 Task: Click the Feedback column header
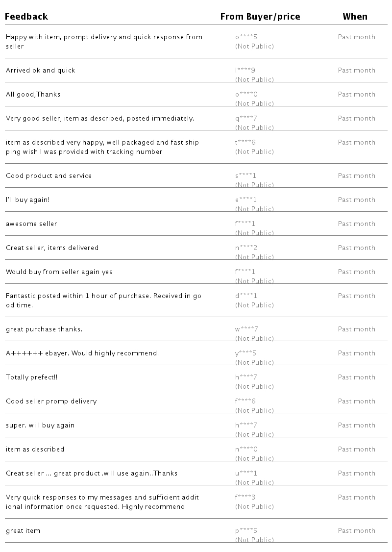(26, 17)
